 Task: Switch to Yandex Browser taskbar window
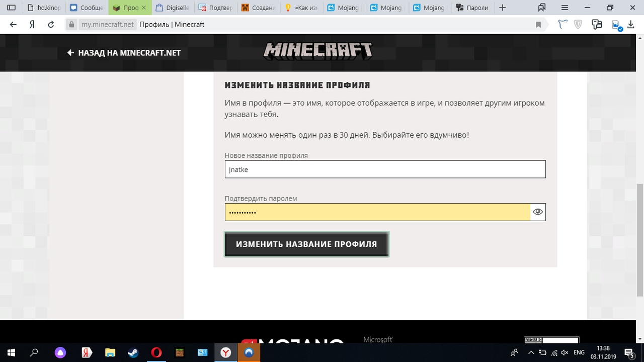pyautogui.click(x=226, y=352)
